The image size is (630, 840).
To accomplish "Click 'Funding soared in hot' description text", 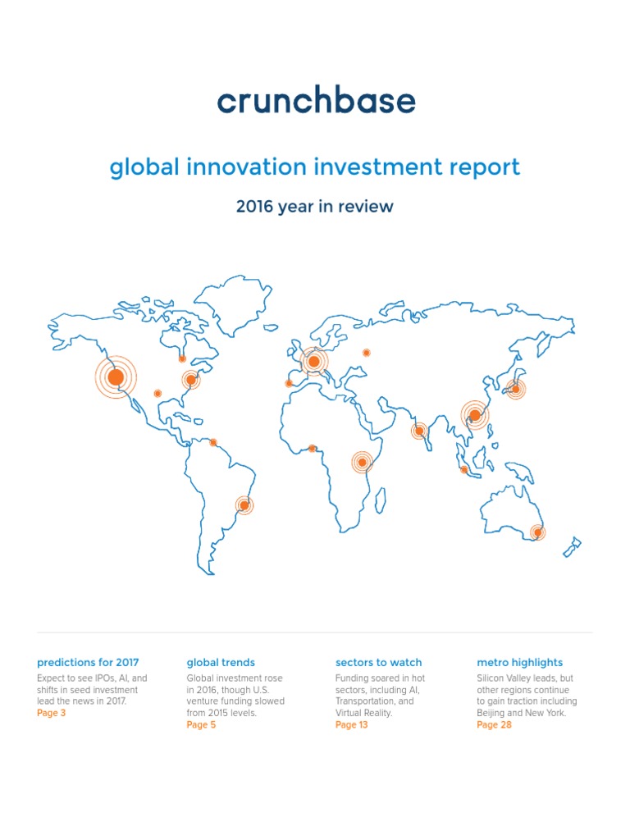I will [x=381, y=678].
